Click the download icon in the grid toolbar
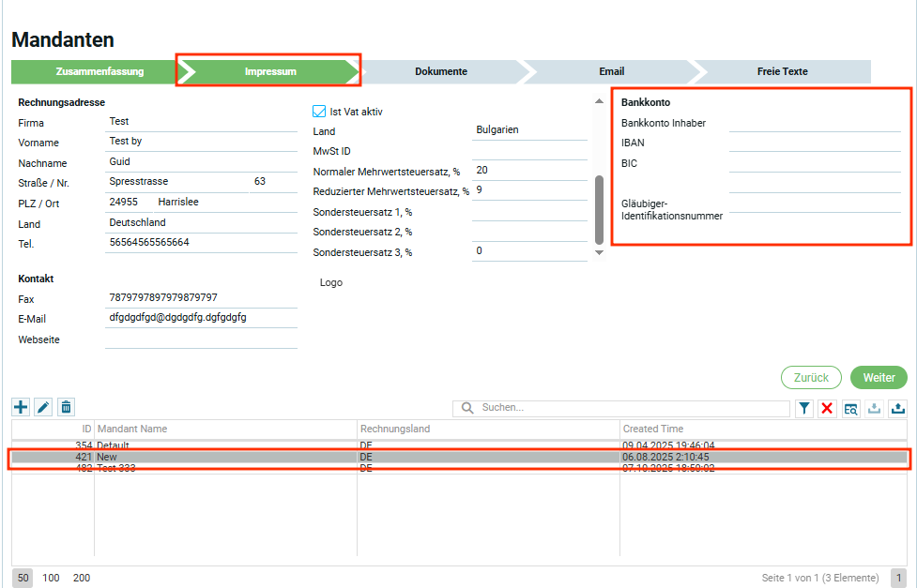Viewport: 917px width, 588px height. point(875,408)
